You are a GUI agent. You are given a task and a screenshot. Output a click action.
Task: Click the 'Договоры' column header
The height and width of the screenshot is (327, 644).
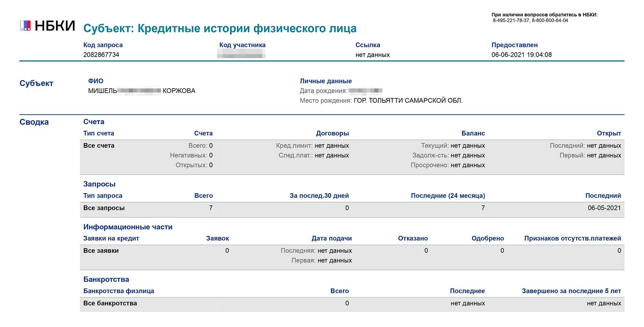(x=332, y=133)
